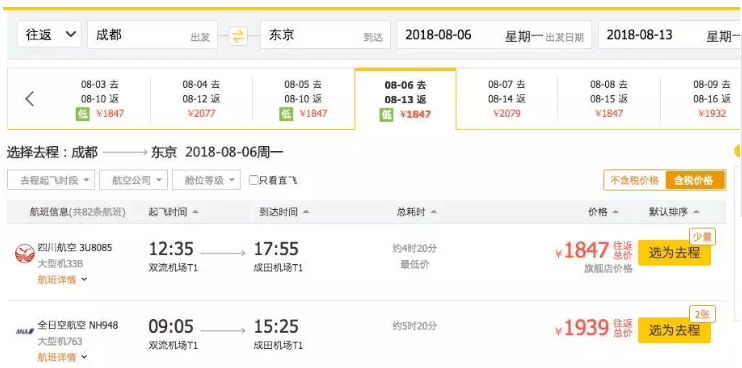
Task: Click the ¥1847 price of 3U8085
Action: tap(582, 251)
